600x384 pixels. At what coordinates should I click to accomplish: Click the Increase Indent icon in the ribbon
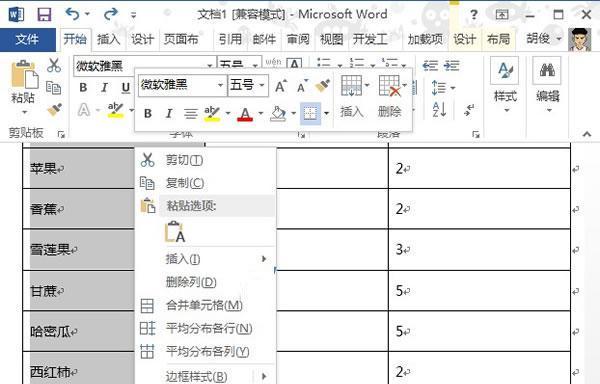pos(452,65)
